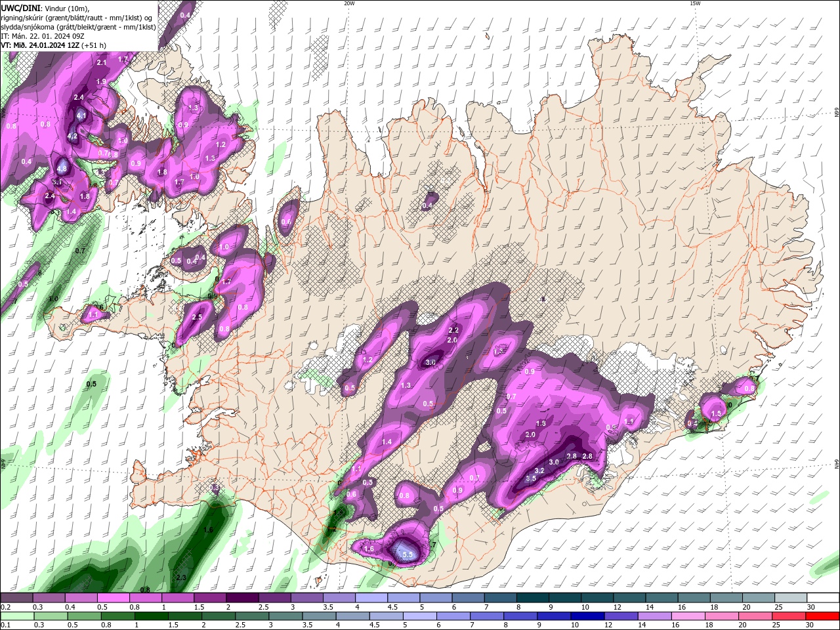Click upper scale dark purple swatch between 2 and 2.5
840x630 pixels.
point(241,598)
